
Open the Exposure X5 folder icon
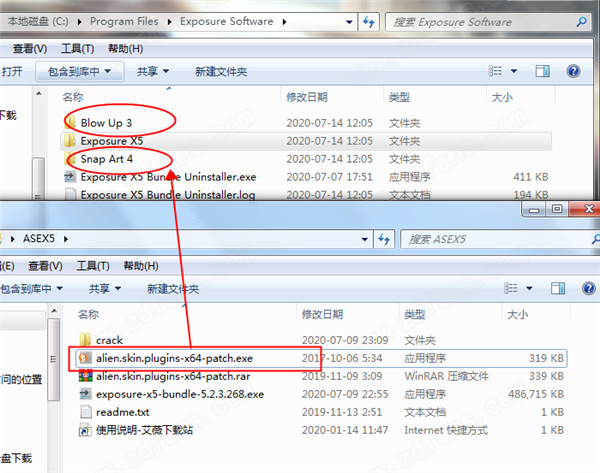(x=70, y=141)
